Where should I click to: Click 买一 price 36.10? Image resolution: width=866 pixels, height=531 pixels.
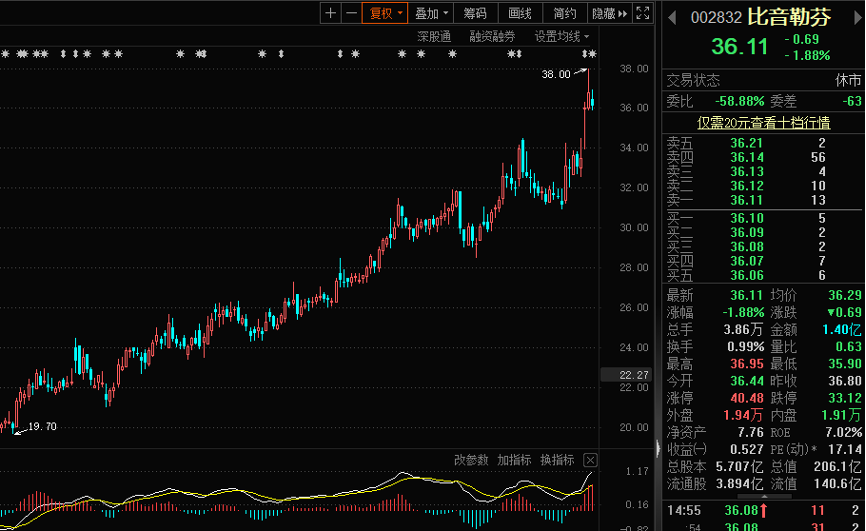pos(747,218)
